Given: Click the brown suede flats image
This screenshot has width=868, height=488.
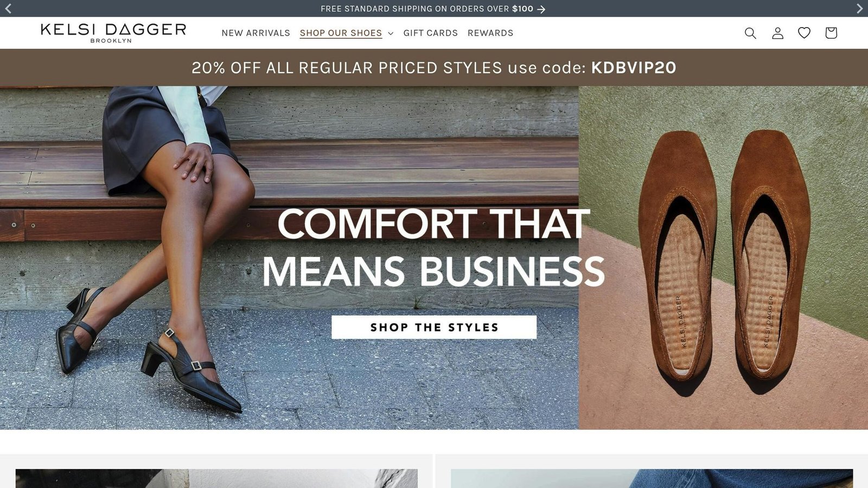Looking at the screenshot, I should (723, 258).
